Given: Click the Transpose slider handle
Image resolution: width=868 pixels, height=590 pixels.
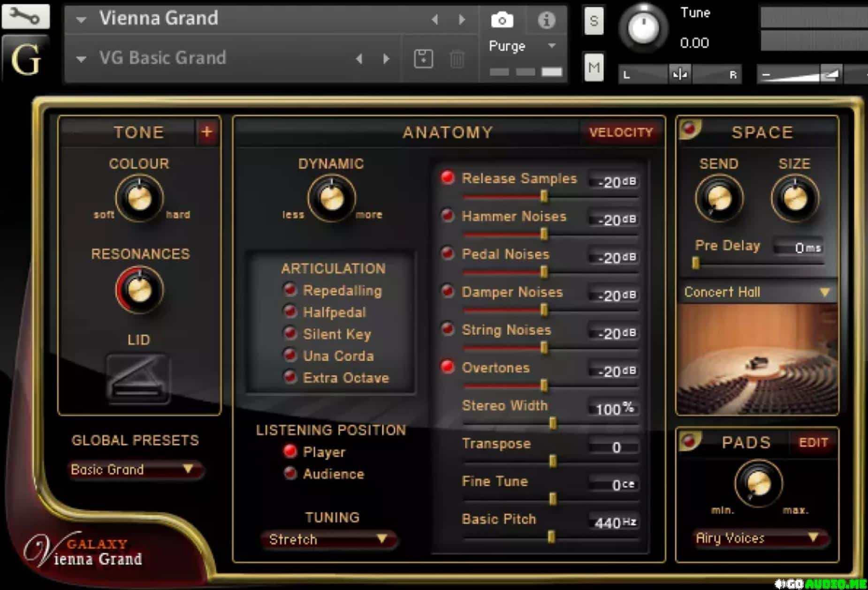Looking at the screenshot, I should (x=553, y=461).
